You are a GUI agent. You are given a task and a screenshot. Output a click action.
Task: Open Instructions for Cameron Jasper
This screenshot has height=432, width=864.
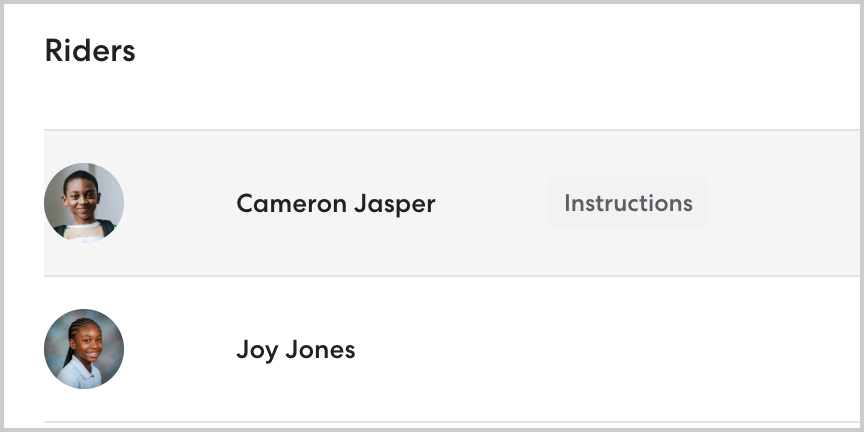(x=628, y=203)
